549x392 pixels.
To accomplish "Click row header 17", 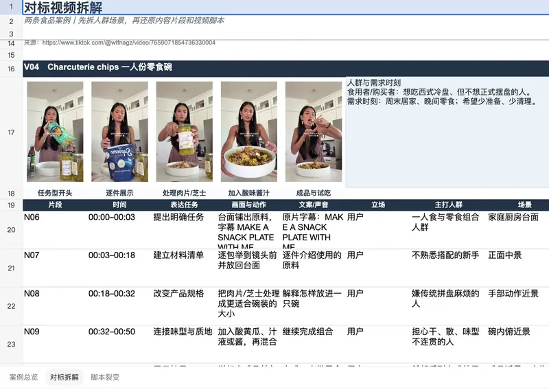I will (11, 132).
